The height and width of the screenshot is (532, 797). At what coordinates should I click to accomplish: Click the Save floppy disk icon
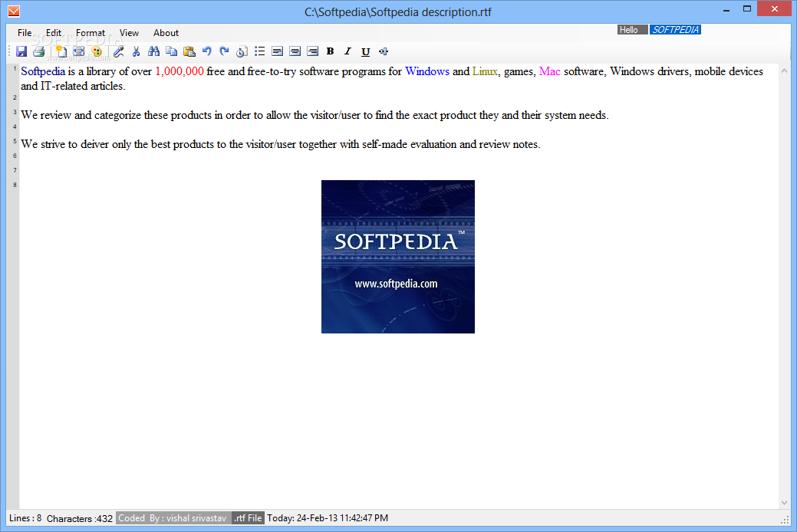tap(21, 51)
